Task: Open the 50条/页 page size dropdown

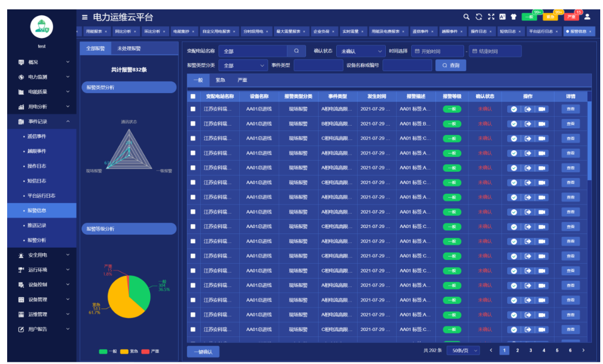Action: tap(462, 350)
